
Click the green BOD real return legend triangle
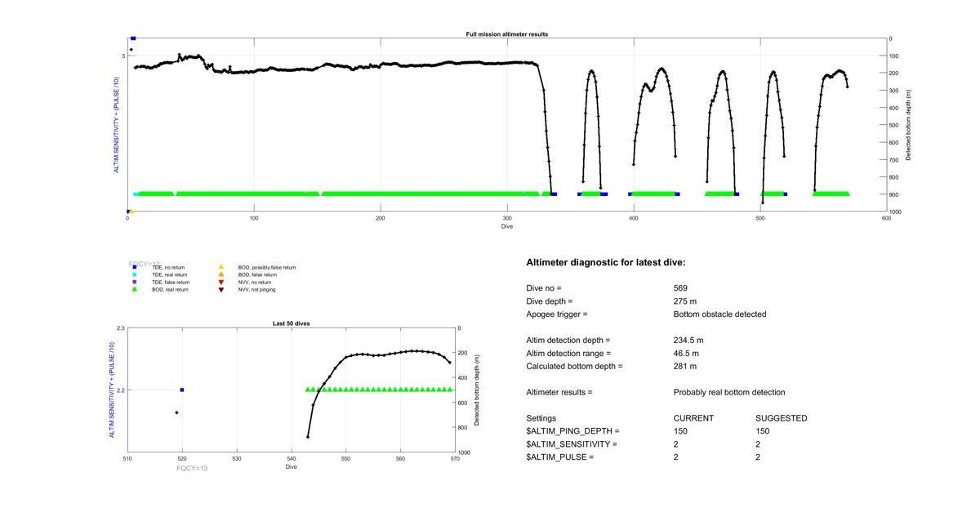point(135,289)
